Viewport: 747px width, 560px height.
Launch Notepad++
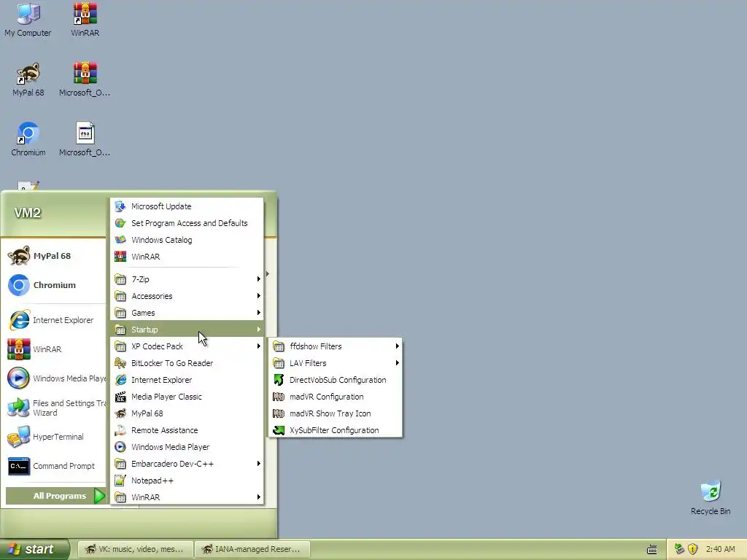[187, 481]
